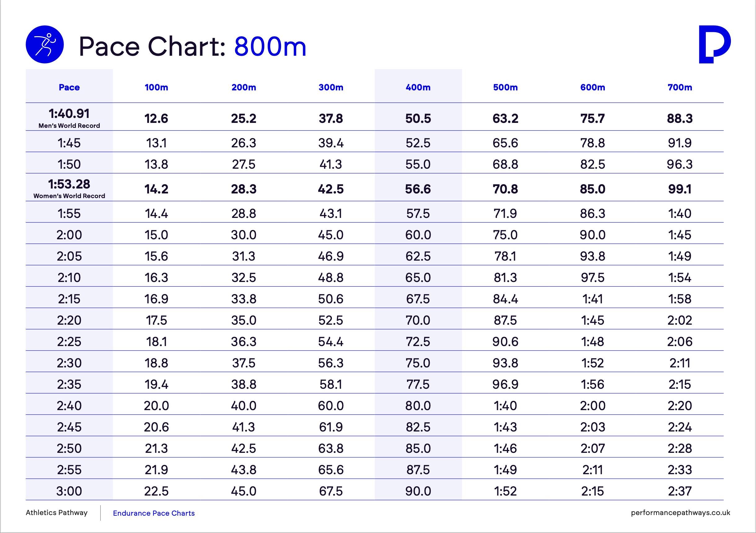Click the 800m text in the title
756x533 pixels.
270,46
